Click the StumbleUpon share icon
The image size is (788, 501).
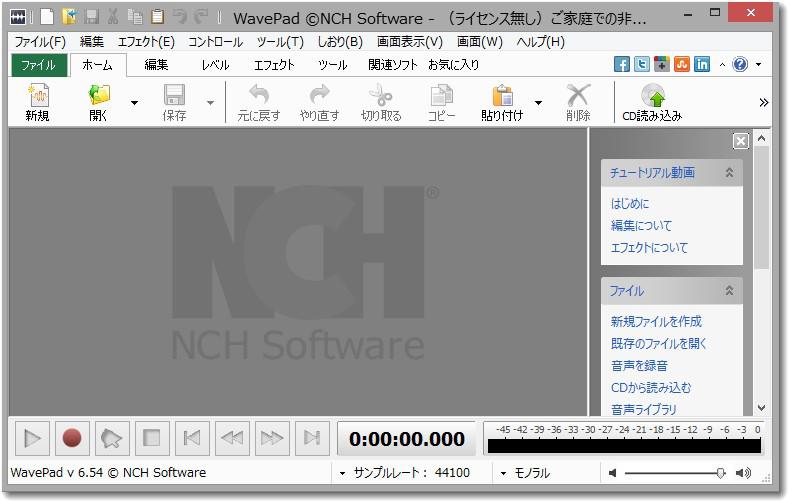tap(682, 64)
